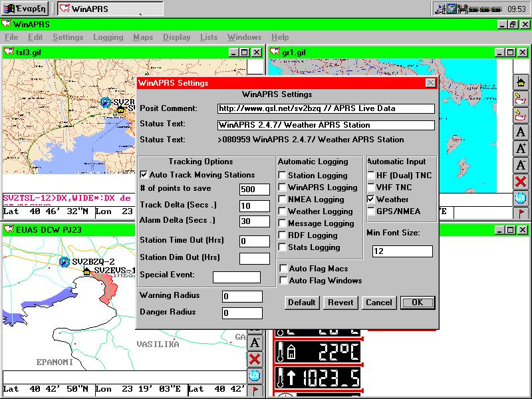Open the Help menu

tap(280, 37)
